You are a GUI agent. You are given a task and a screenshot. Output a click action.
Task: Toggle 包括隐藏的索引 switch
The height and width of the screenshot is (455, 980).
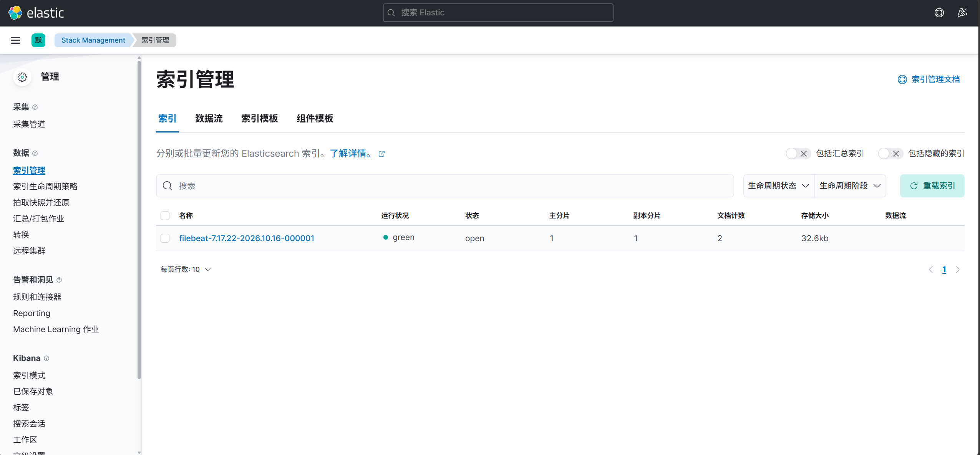890,154
